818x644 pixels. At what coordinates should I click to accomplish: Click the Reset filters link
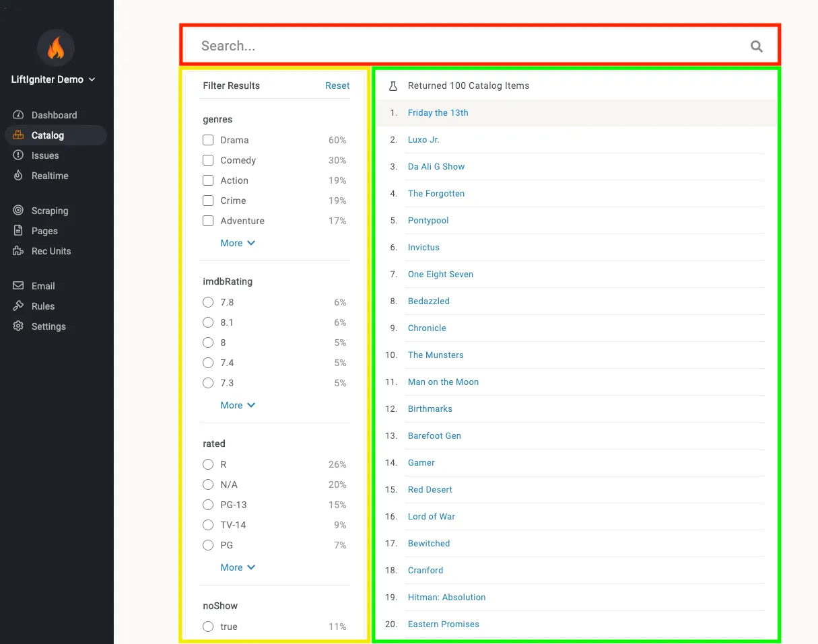(337, 85)
